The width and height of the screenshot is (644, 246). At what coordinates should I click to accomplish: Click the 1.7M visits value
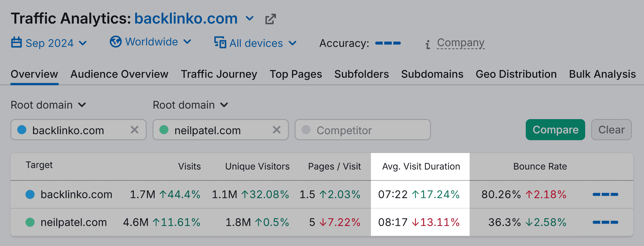[142, 194]
